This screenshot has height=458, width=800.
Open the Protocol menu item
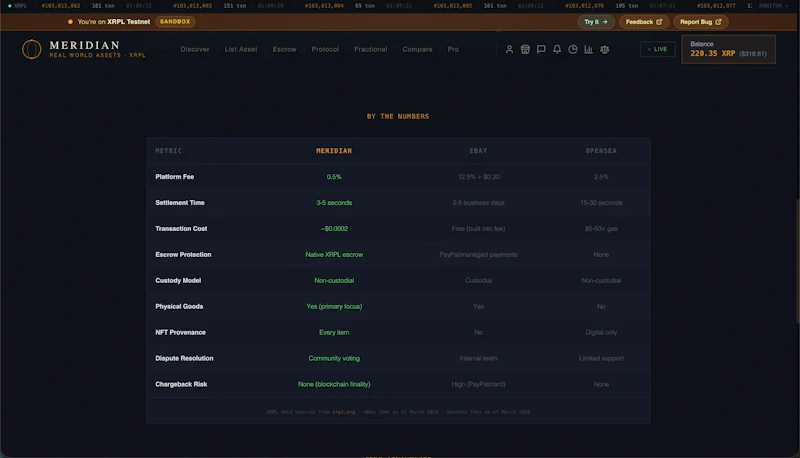(x=325, y=49)
